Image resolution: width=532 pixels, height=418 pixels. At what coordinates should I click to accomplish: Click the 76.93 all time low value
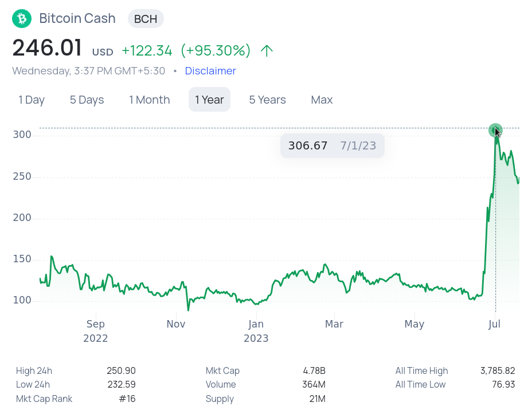coord(503,384)
